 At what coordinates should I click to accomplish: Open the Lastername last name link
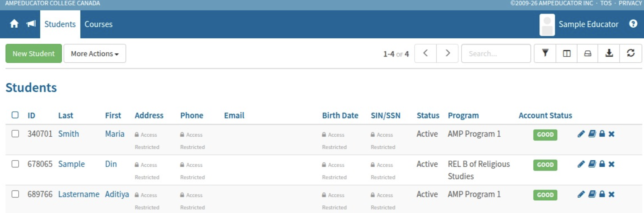point(79,194)
